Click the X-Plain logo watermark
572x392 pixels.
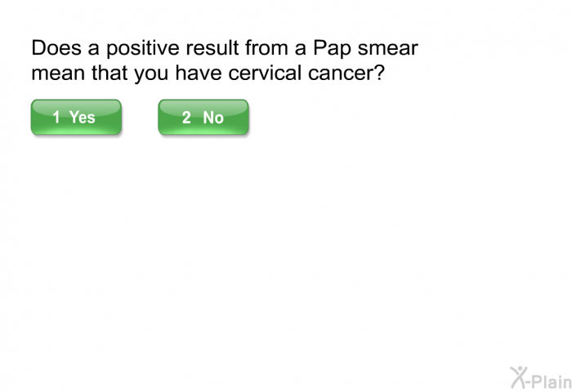[538, 376]
